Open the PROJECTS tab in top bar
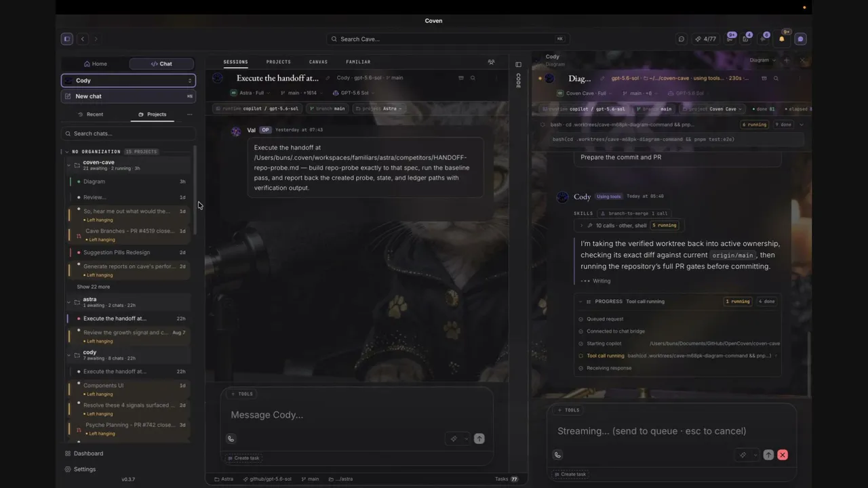Image resolution: width=868 pixels, height=488 pixels. tap(279, 62)
